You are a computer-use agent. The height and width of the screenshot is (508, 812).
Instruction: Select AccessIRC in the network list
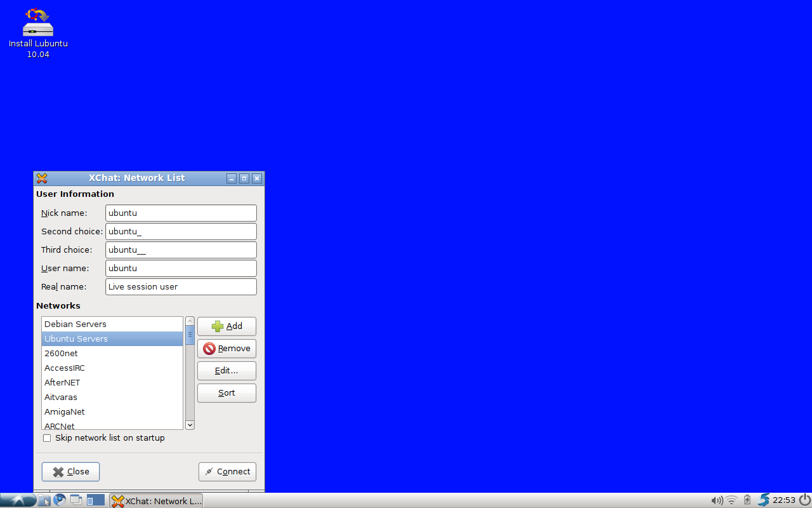112,368
